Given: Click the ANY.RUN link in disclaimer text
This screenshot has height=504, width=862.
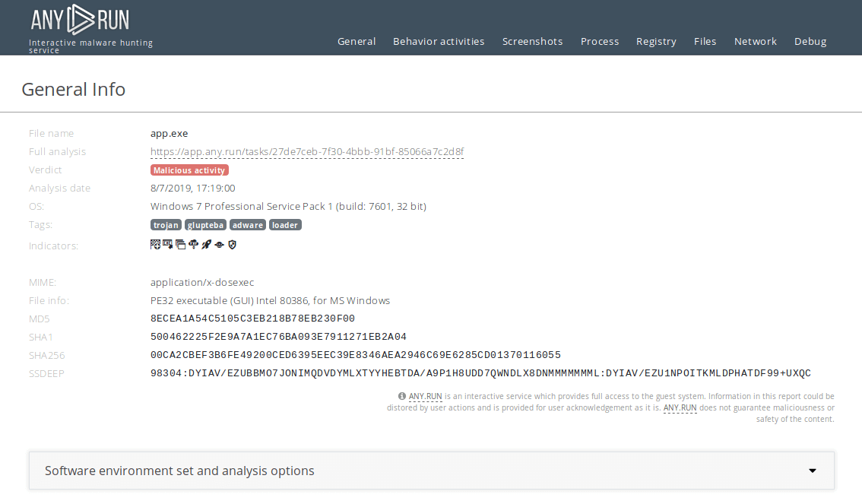Looking at the screenshot, I should pyautogui.click(x=425, y=396).
